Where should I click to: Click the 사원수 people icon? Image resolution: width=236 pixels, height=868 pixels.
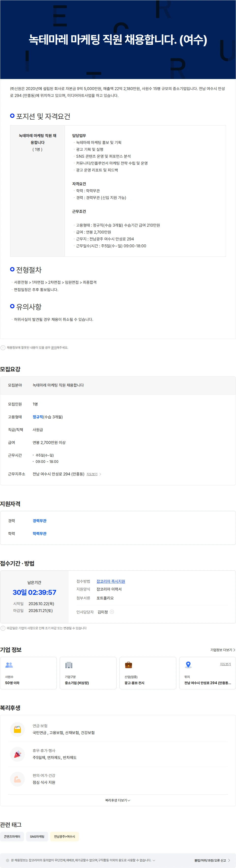click(x=9, y=665)
